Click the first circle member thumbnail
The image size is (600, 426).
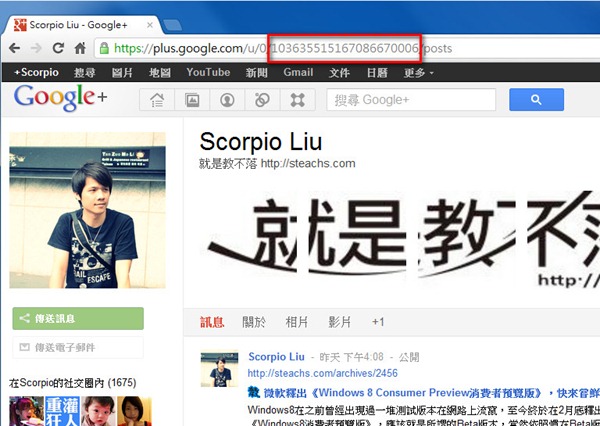(26, 411)
